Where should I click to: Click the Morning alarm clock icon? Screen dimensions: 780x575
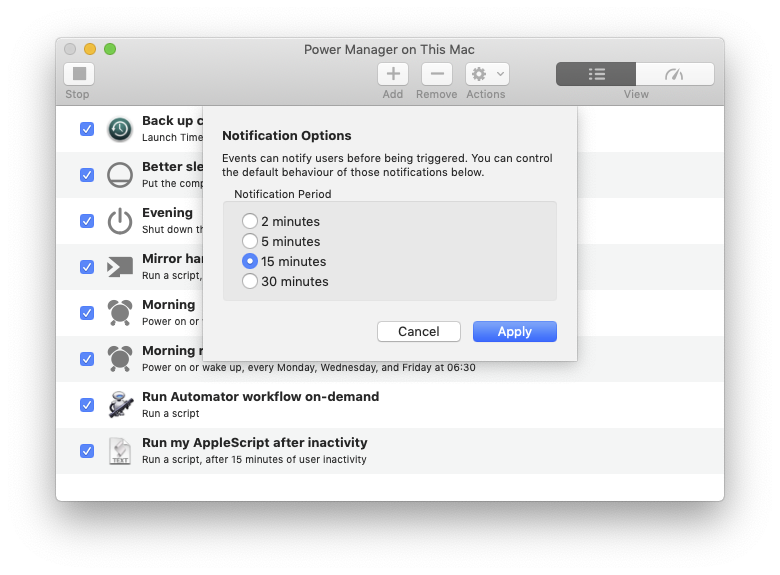(120, 313)
